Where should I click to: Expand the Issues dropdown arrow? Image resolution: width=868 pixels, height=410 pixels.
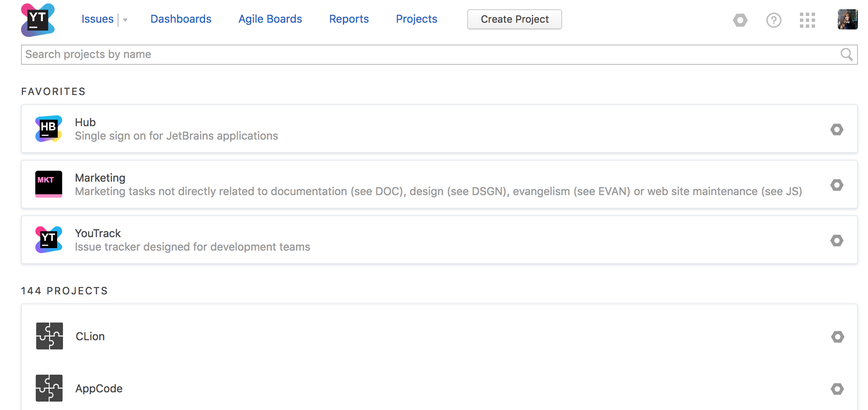(x=125, y=20)
